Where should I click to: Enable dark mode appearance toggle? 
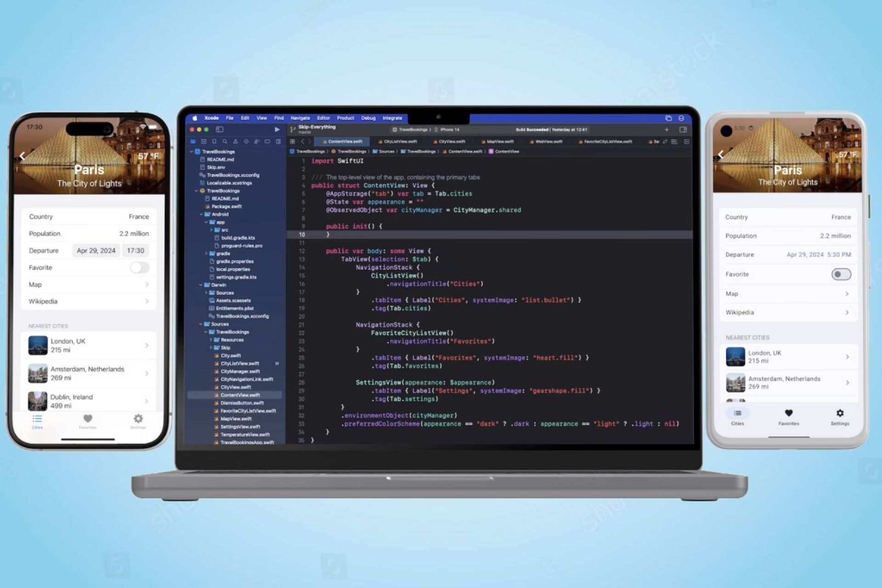click(841, 274)
